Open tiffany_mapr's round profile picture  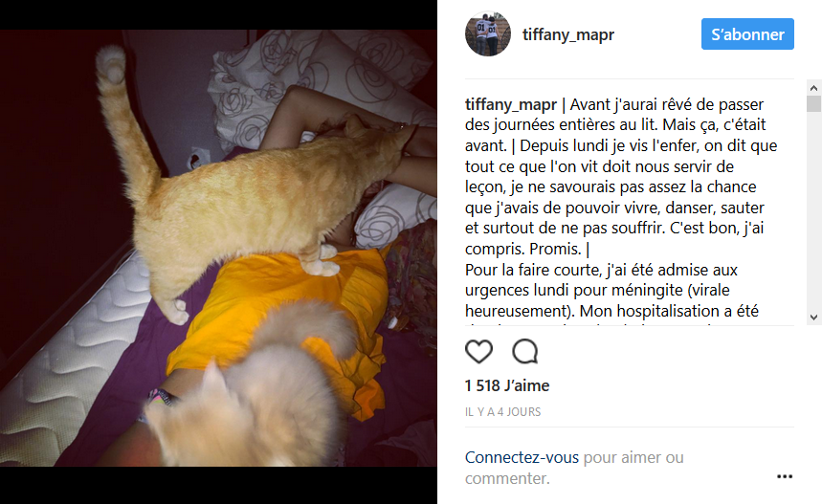487,34
